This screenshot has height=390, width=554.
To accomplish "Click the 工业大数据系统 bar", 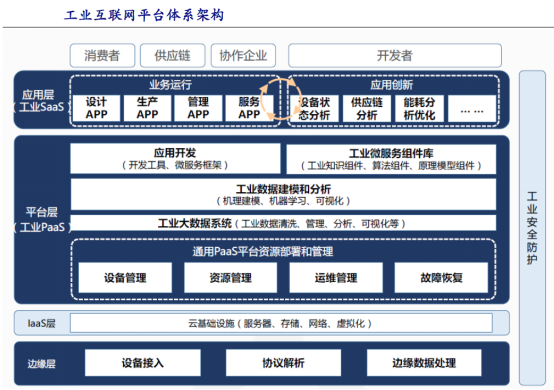I will [283, 223].
